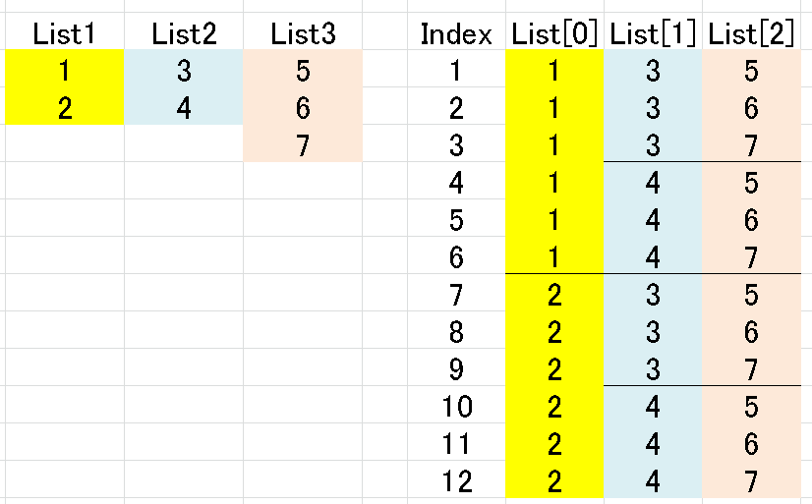Click List[0] cell in Index row 7
This screenshot has height=504, width=812.
pyautogui.click(x=554, y=293)
